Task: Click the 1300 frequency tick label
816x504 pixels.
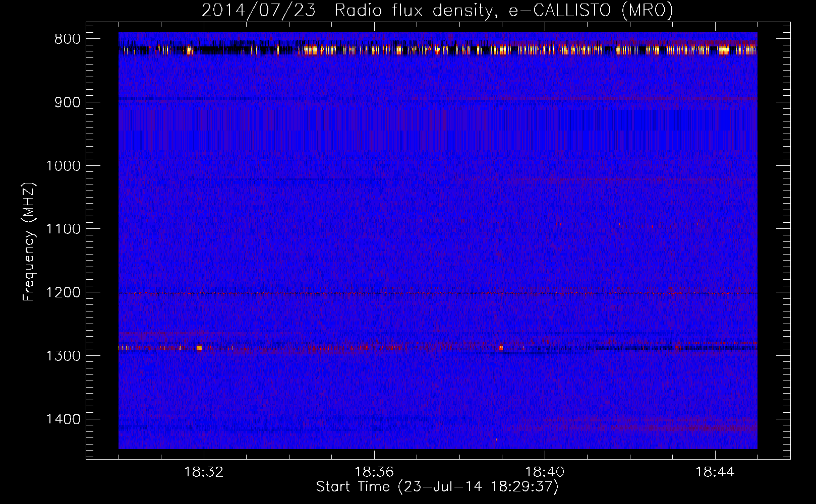Action: [x=63, y=356]
